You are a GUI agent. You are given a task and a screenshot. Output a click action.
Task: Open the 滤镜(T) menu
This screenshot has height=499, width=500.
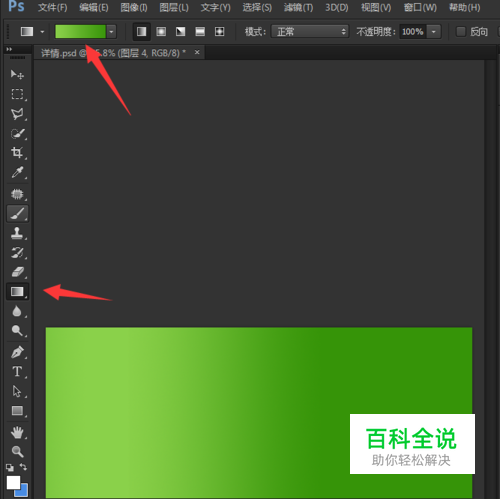[x=298, y=7]
